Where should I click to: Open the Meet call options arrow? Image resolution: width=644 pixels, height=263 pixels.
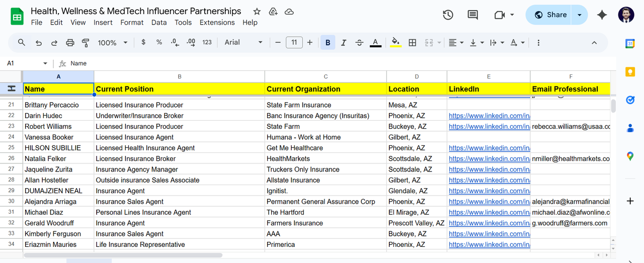(512, 15)
